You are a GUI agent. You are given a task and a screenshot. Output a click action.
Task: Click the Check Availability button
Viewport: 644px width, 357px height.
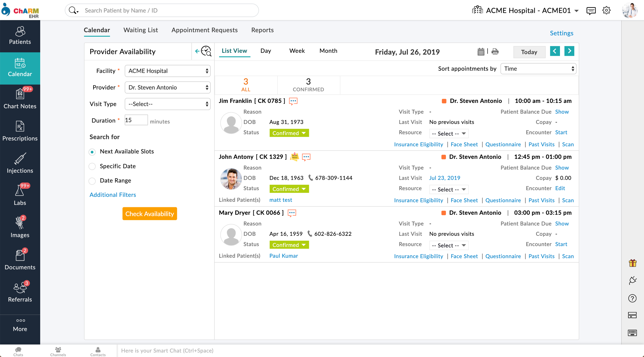149,214
